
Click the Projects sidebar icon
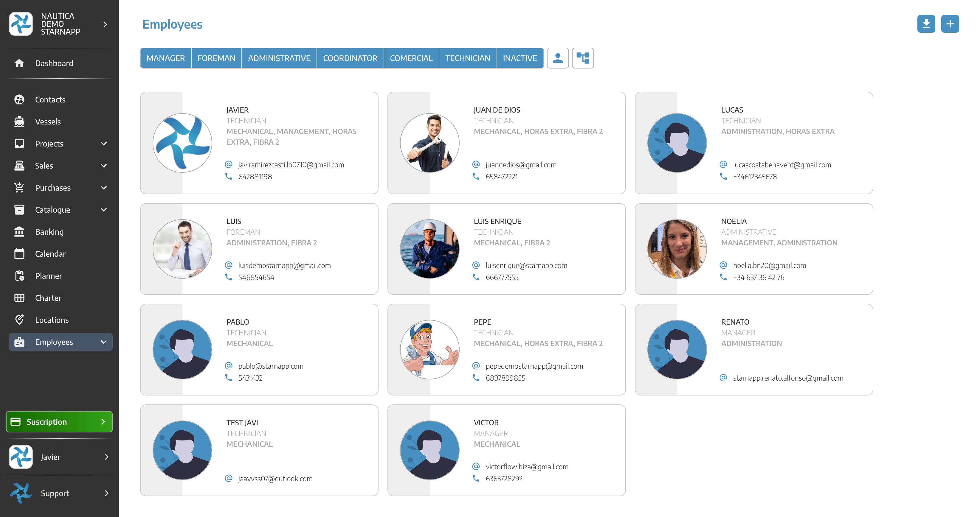(x=19, y=144)
